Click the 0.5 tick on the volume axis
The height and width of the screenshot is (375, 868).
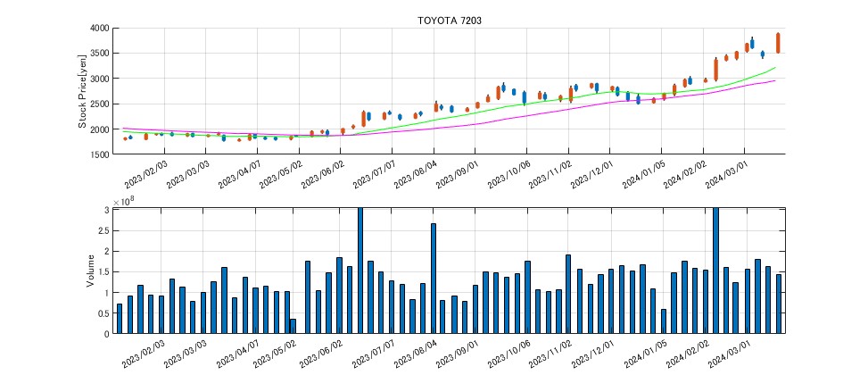click(104, 313)
